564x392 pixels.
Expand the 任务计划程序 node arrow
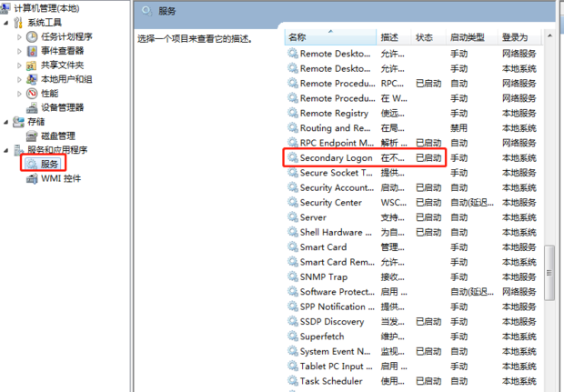coord(20,36)
